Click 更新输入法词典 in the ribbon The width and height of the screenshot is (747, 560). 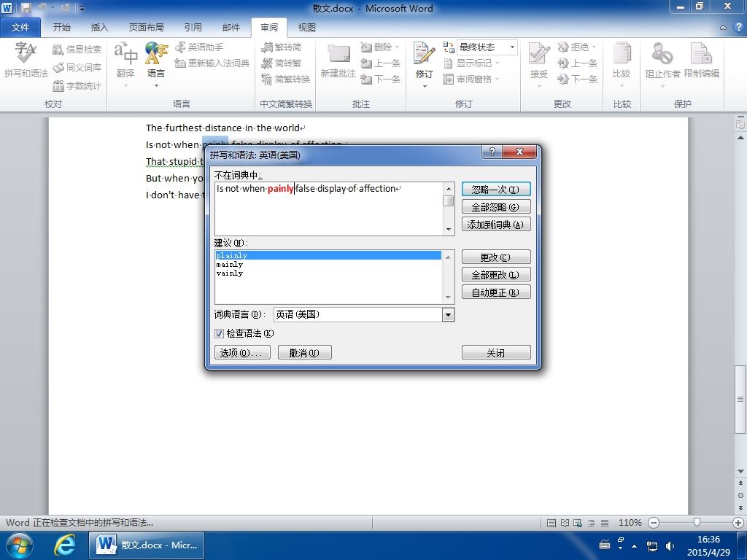tap(212, 63)
